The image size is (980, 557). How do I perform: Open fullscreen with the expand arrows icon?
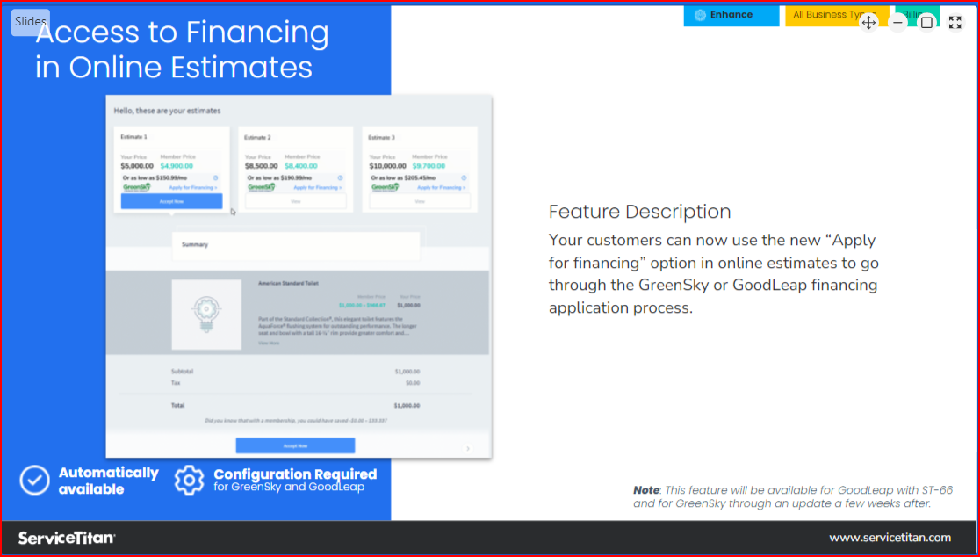pyautogui.click(x=955, y=23)
